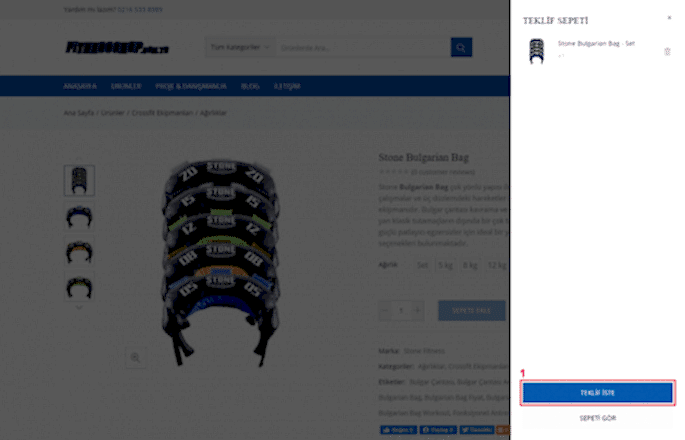The height and width of the screenshot is (440, 685).
Task: Select the 8 kg weight option
Action: tap(470, 265)
